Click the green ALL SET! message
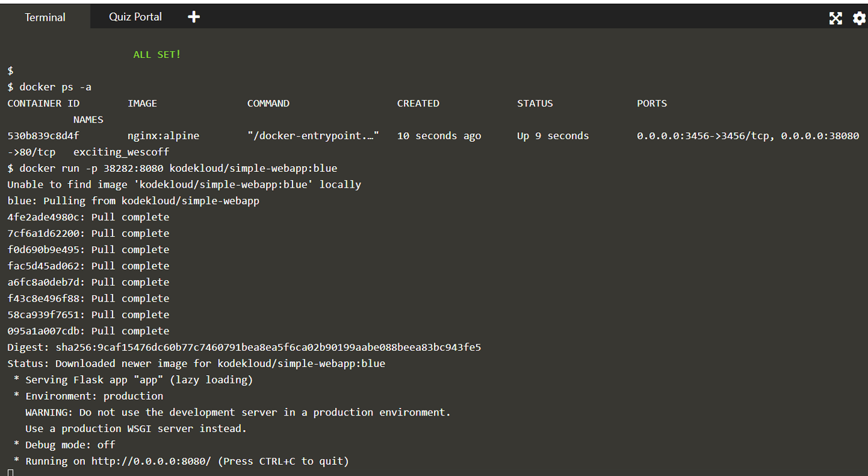This screenshot has height=476, width=868. pyautogui.click(x=157, y=54)
